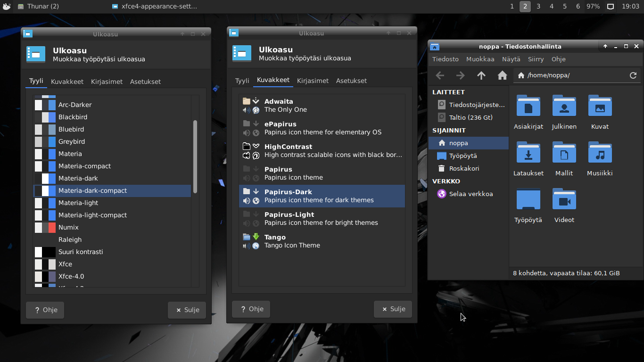Switch to Kirjasimet tab in middle window

pos(313,81)
